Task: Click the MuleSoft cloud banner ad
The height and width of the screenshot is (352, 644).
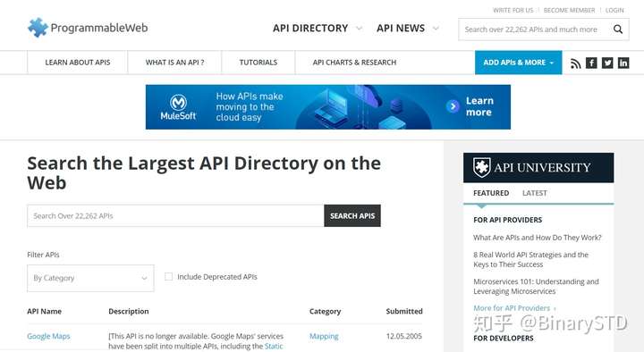Action: [328, 107]
